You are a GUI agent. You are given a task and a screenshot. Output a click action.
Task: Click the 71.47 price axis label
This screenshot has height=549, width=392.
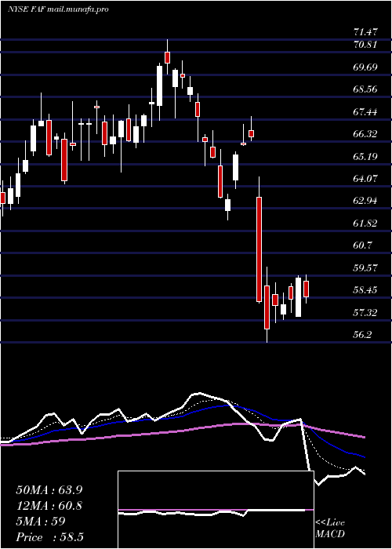pyautogui.click(x=365, y=32)
